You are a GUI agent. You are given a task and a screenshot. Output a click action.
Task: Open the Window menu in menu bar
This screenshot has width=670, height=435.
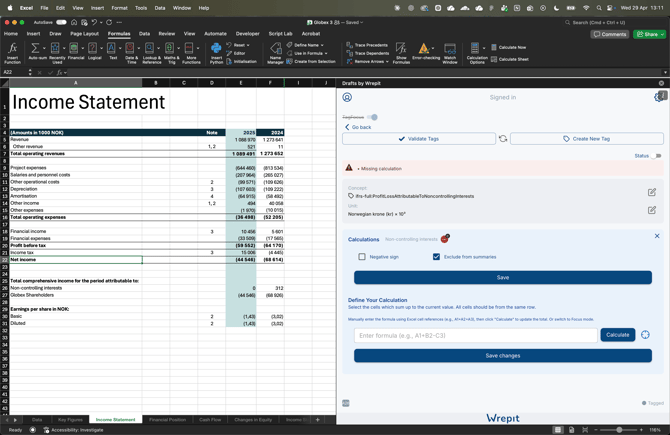(x=182, y=8)
